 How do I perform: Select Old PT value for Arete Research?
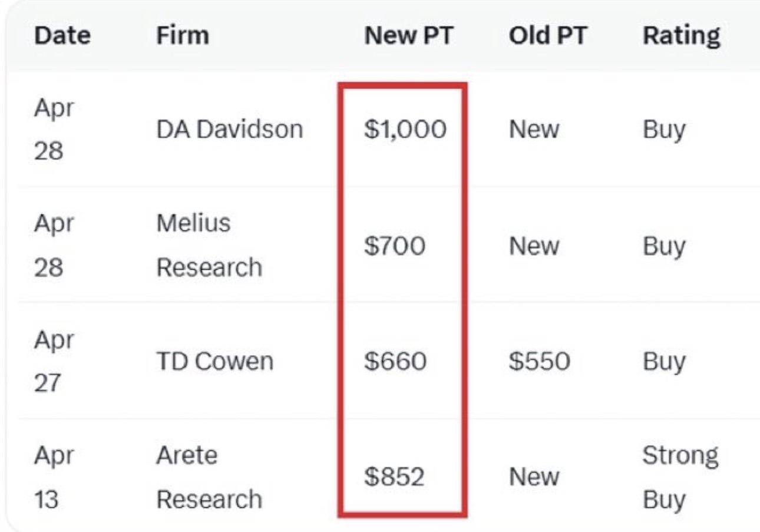click(x=534, y=477)
